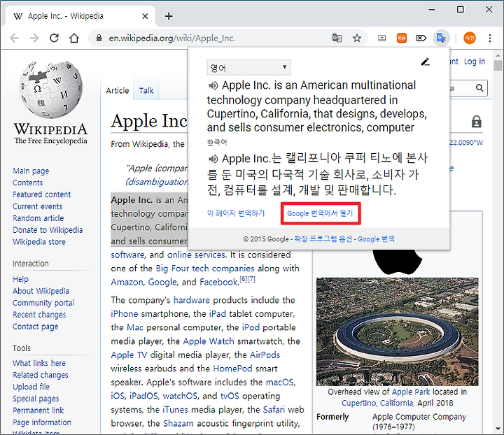This screenshot has width=504, height=435.
Task: Open Upload file link
Action: pos(31,387)
